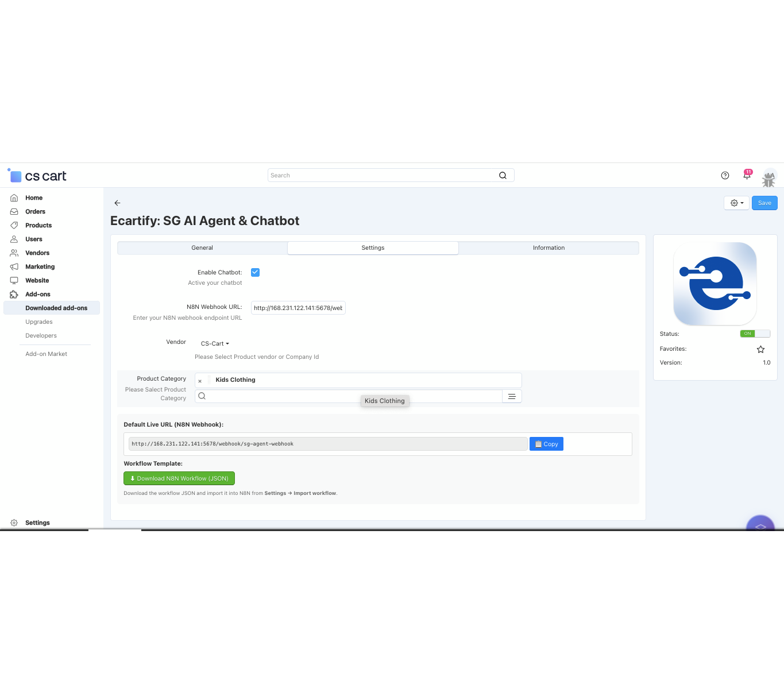Copy the default live webhook URL
784x693 pixels.
546,444
